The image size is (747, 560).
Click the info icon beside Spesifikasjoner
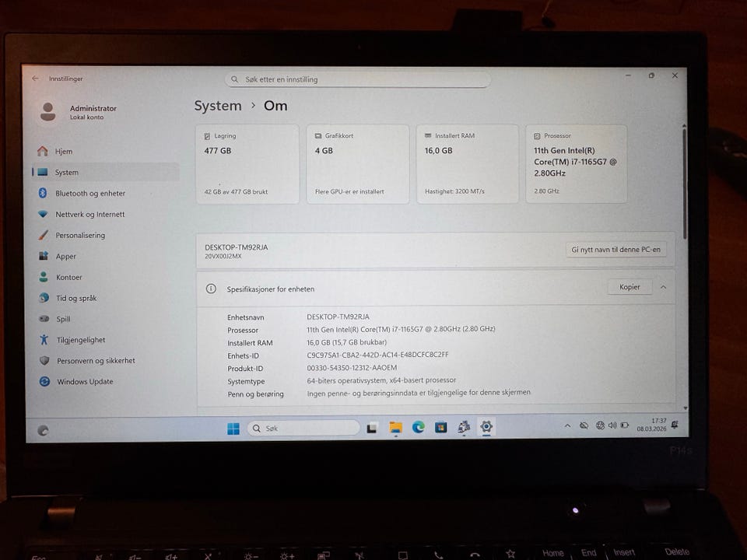click(x=211, y=289)
